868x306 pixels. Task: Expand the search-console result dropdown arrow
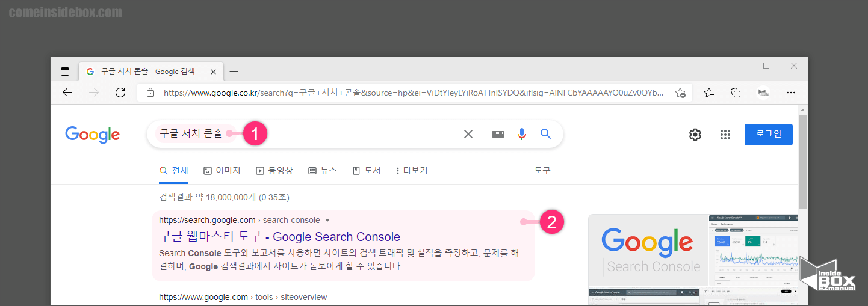point(327,221)
